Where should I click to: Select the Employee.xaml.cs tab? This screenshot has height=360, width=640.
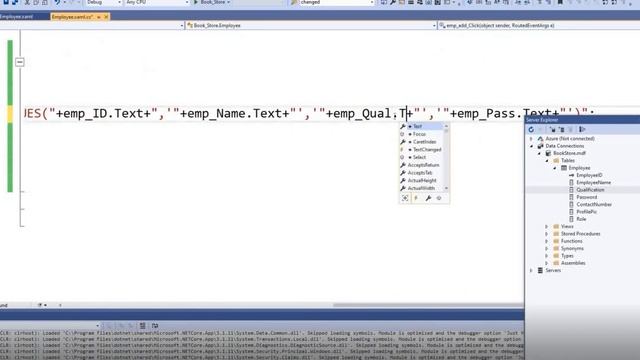point(72,17)
